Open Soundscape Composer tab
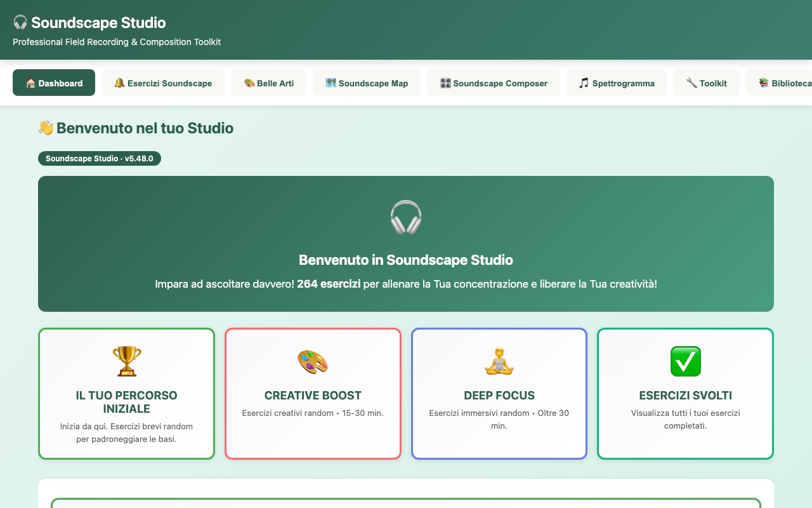Screen dimensions: 812x508 tap(494, 83)
